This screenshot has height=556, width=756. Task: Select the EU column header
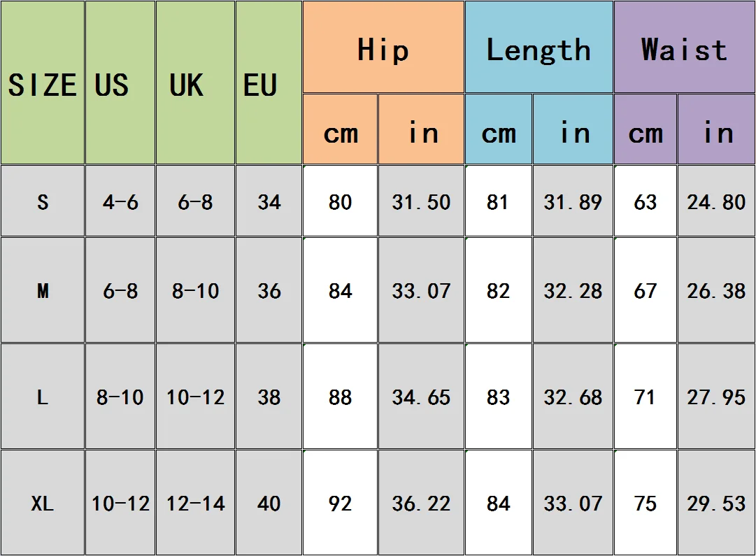click(x=269, y=83)
